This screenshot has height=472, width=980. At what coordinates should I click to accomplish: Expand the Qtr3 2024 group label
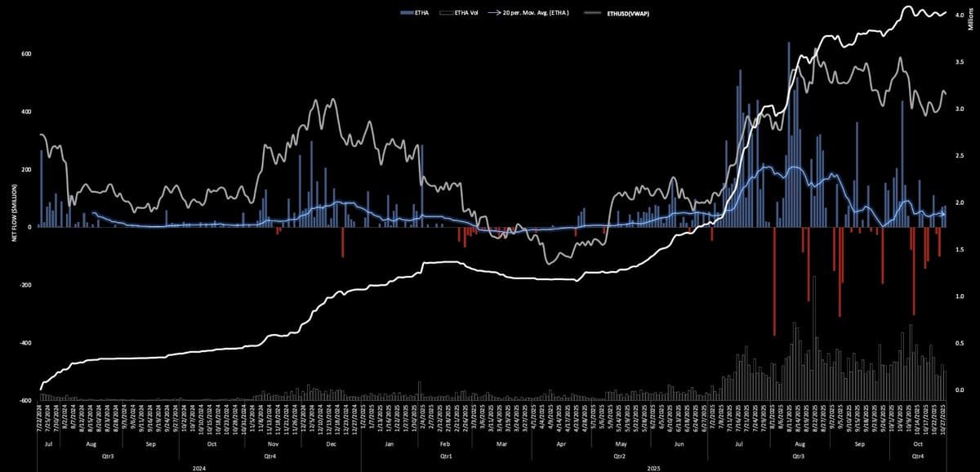[107, 455]
